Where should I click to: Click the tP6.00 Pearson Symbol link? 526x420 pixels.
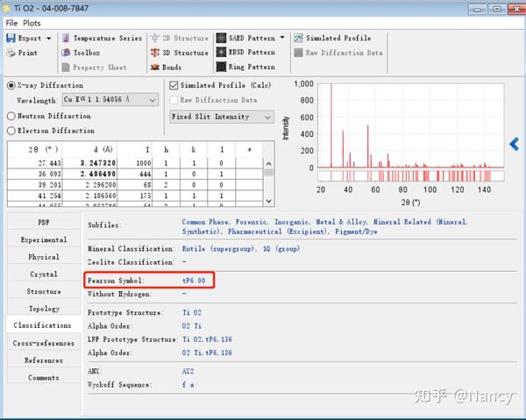tap(194, 281)
